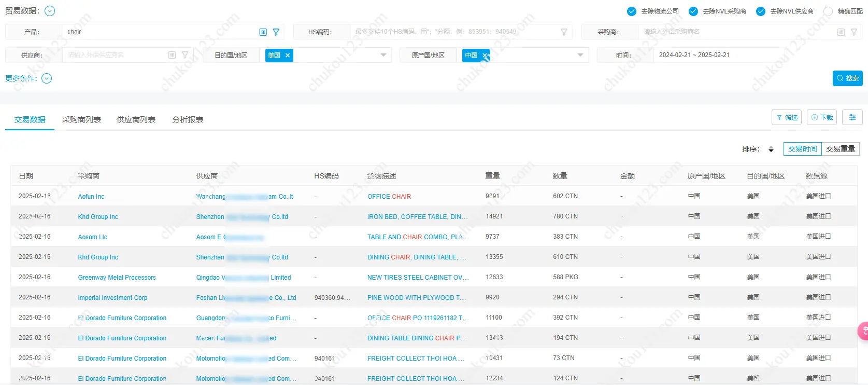
Task: Open the 分析报表 tab
Action: (188, 120)
